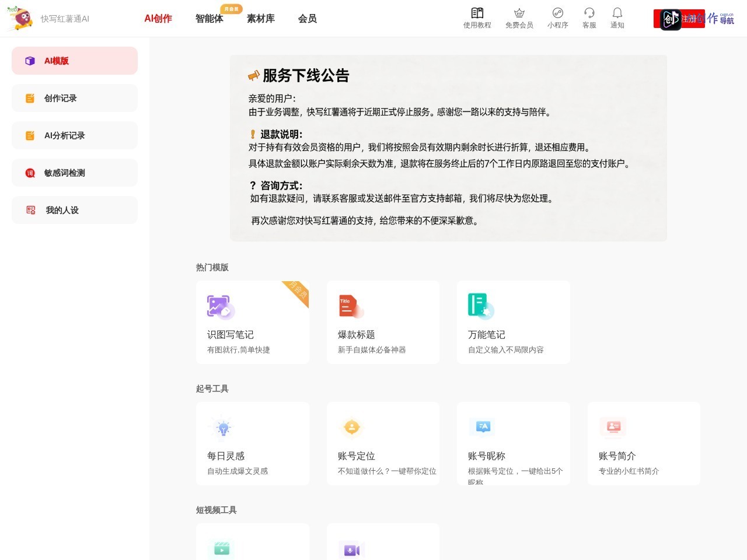This screenshot has height=560, width=747.
Task: Open the 智能体 tab
Action: click(210, 19)
